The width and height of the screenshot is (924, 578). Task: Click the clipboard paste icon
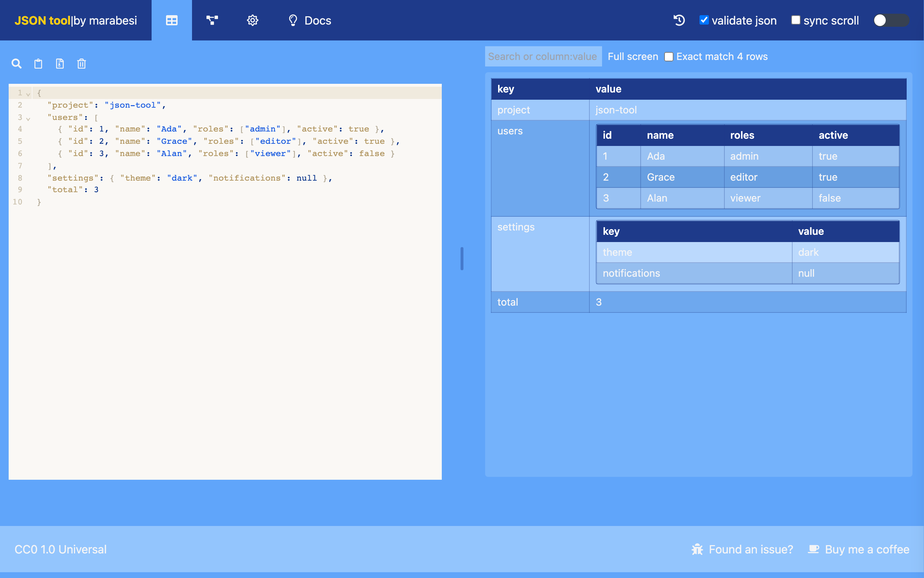click(38, 64)
